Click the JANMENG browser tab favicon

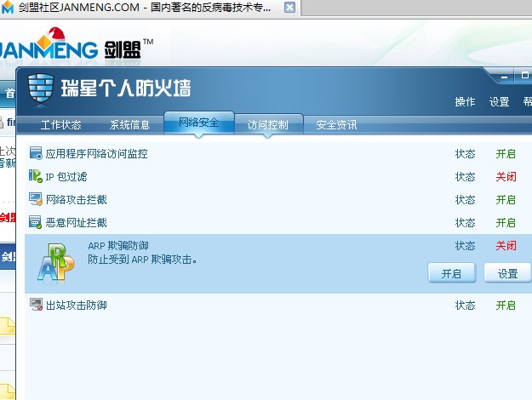pyautogui.click(x=8, y=7)
